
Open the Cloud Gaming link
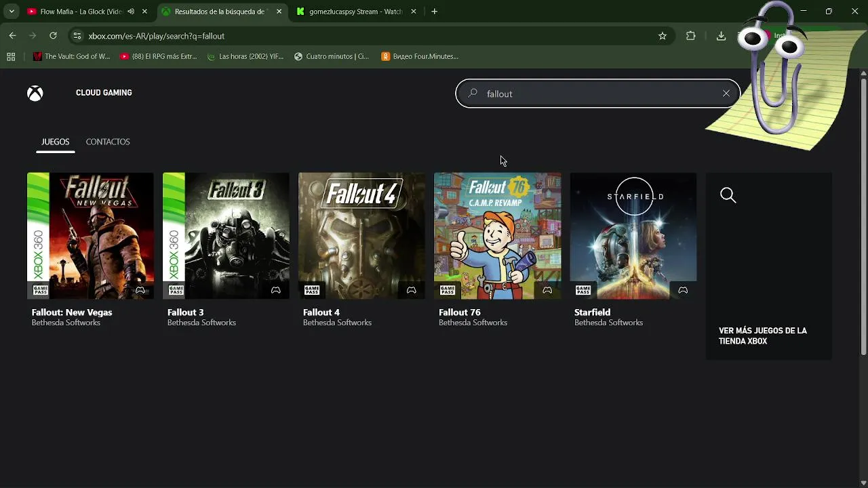click(x=104, y=93)
